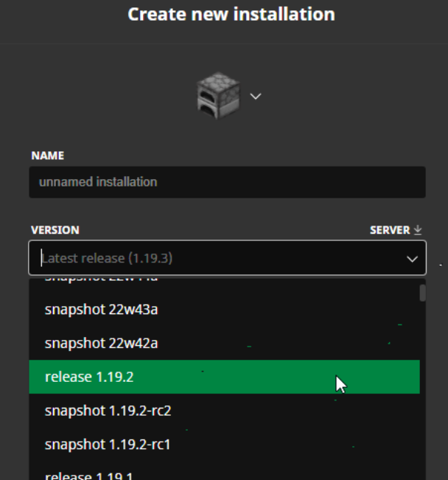448x480 pixels.
Task: Select the highlighted release 1.19.2 entry
Action: coord(224,377)
